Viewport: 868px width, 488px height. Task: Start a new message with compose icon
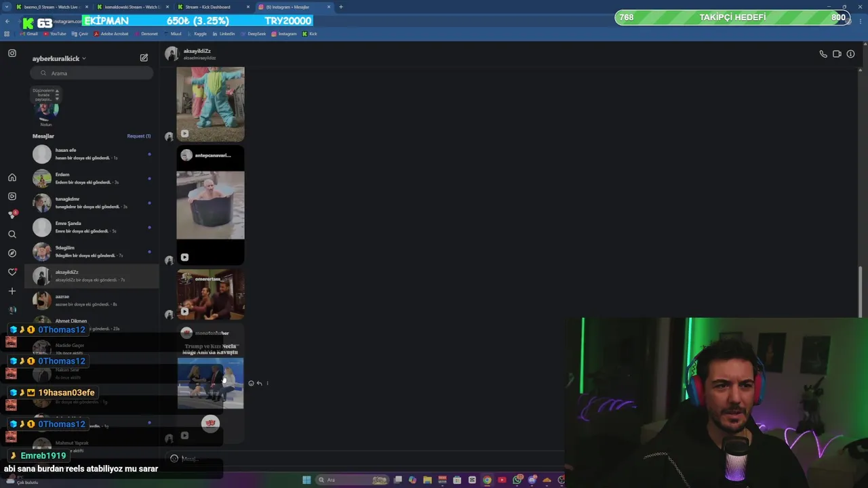coord(144,58)
